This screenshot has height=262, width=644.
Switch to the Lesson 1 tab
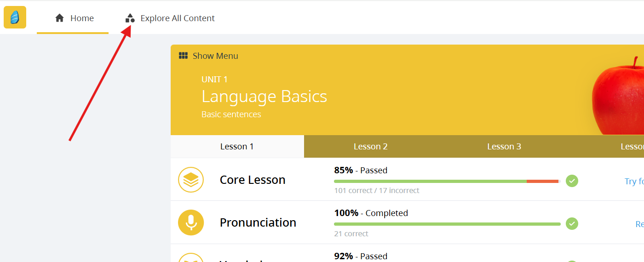[237, 147]
